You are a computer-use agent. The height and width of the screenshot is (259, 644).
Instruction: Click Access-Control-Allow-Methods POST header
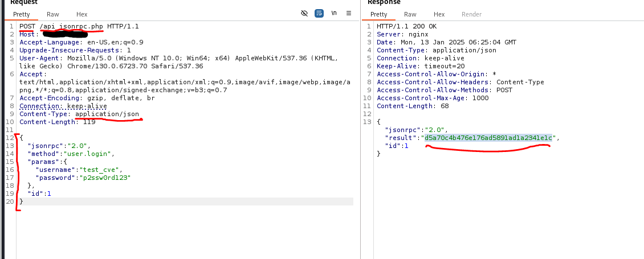(445, 90)
